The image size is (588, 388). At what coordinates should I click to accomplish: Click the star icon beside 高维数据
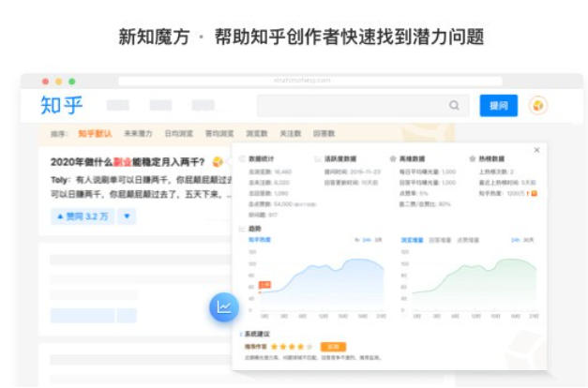pyautogui.click(x=393, y=159)
